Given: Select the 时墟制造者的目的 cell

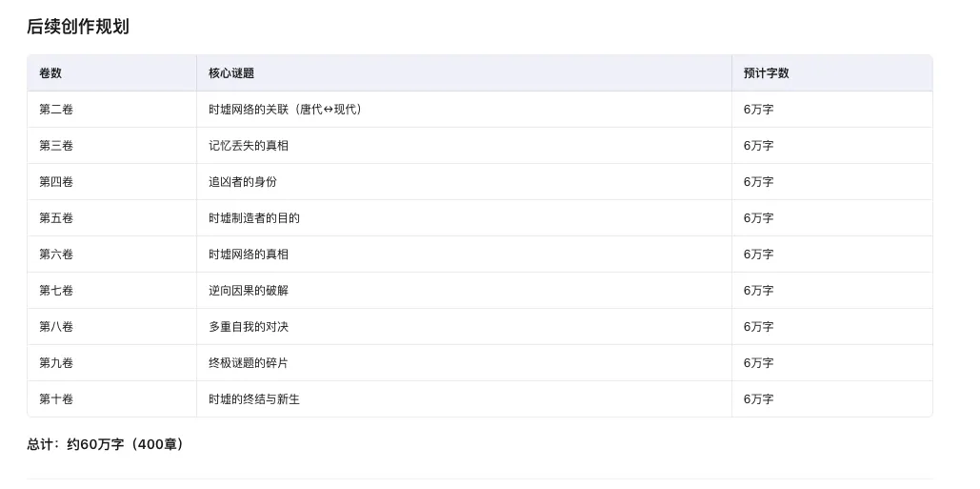Looking at the screenshot, I should (x=254, y=218).
